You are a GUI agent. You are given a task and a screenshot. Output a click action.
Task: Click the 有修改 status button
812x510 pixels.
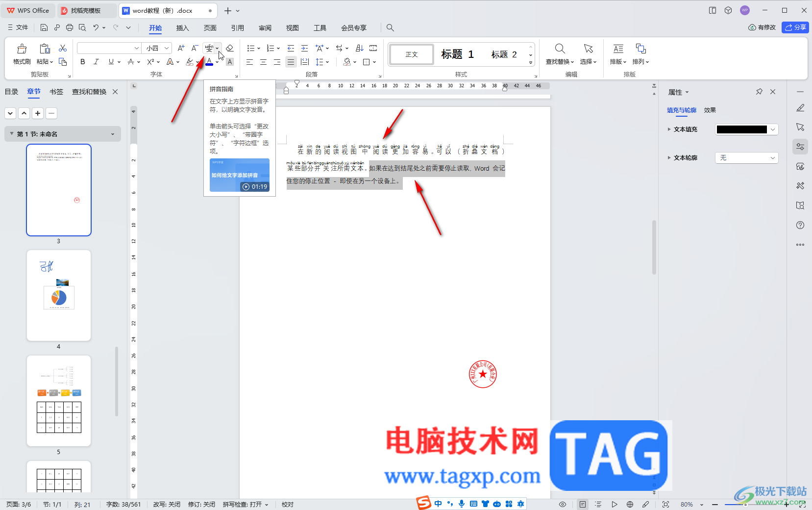pos(762,27)
